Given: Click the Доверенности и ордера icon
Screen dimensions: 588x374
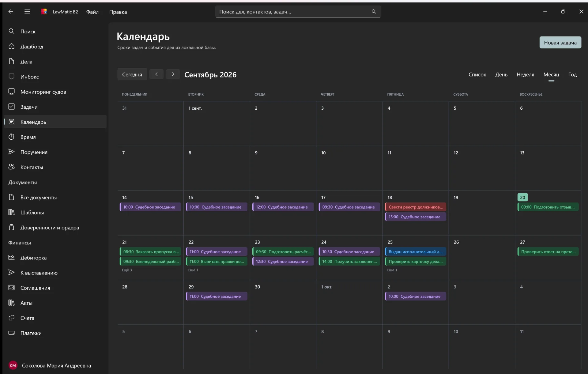Looking at the screenshot, I should pyautogui.click(x=11, y=227).
